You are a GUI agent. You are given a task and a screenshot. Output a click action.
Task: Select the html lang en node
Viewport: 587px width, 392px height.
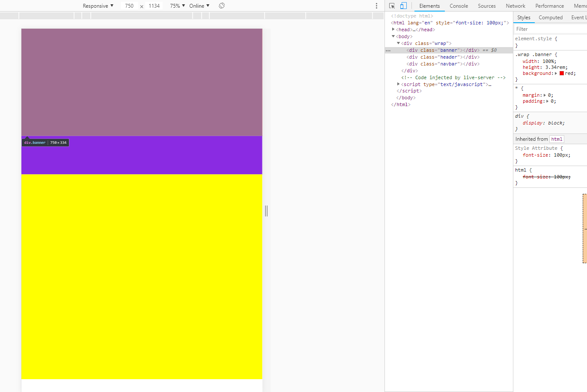click(450, 23)
